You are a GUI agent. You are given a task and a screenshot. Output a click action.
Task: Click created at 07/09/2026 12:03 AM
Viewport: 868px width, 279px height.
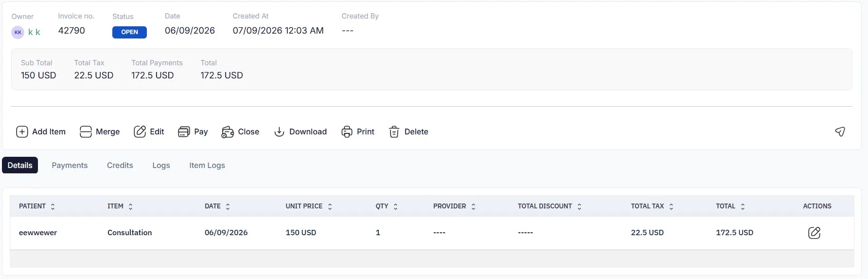point(278,30)
